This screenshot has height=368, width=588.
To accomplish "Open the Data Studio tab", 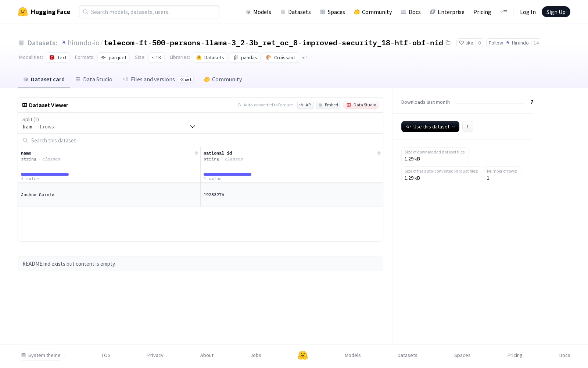I will 94,79.
